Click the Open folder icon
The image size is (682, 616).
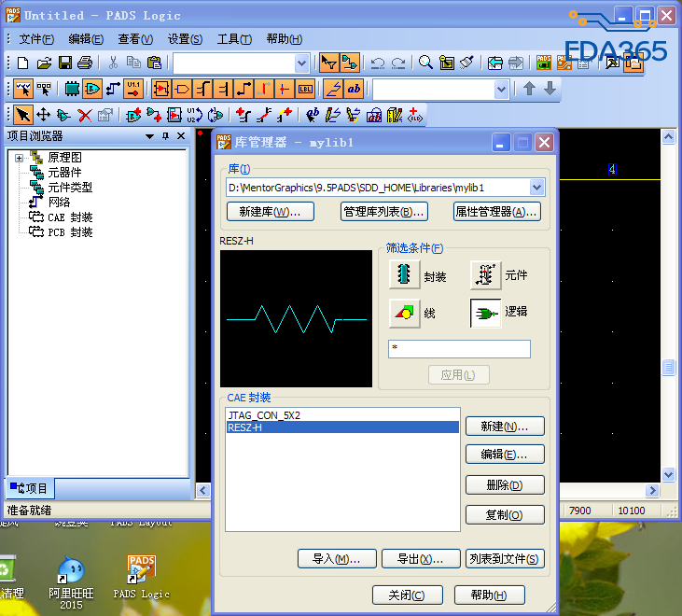point(45,63)
